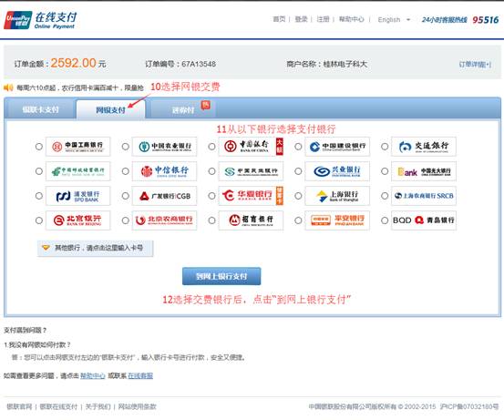Click the ICBC 中国工商银行 bank logo
The image size is (504, 420).
(x=77, y=147)
